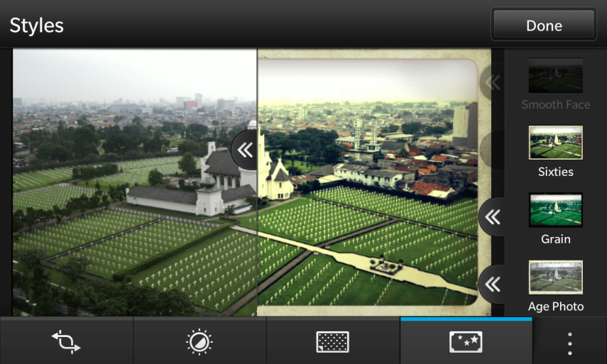The image size is (607, 364).
Task: Apply the Sixties style thumbnail
Action: coord(555,143)
